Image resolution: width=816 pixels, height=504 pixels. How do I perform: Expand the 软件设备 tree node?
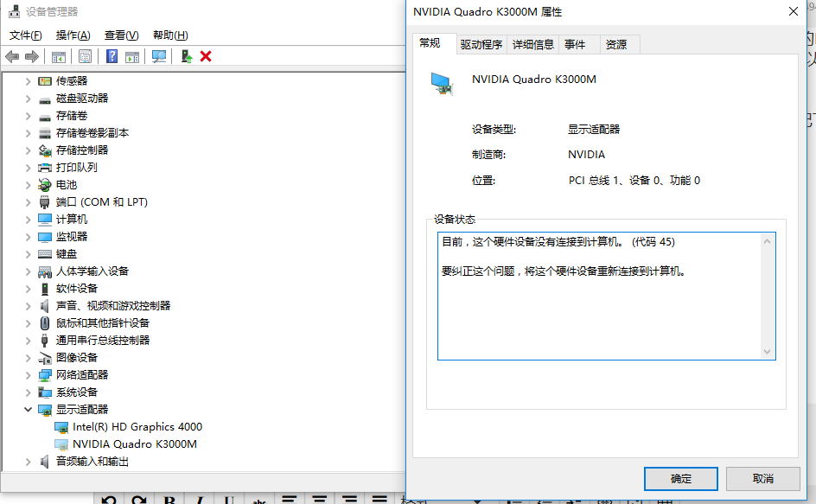pos(29,289)
